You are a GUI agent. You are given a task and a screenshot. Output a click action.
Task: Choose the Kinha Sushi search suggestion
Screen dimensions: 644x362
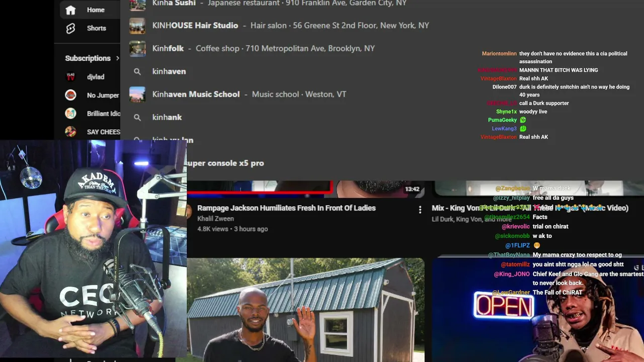(x=279, y=3)
